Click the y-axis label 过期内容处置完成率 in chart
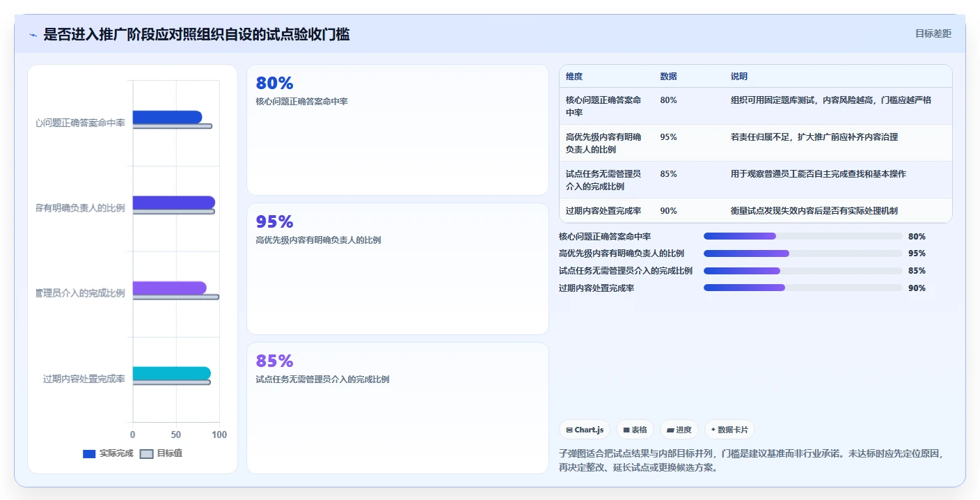This screenshot has width=980, height=500. click(x=84, y=379)
